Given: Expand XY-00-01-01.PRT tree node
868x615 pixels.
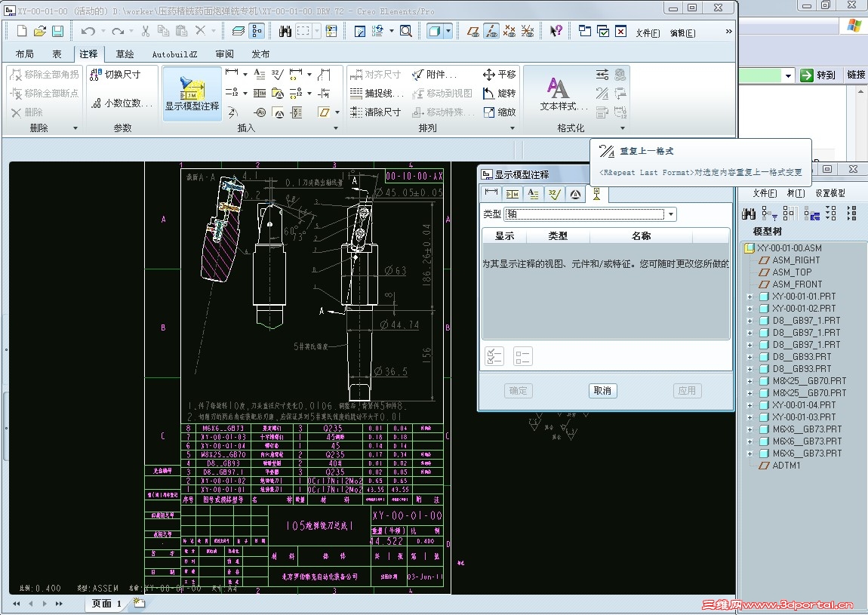Looking at the screenshot, I should (x=749, y=297).
